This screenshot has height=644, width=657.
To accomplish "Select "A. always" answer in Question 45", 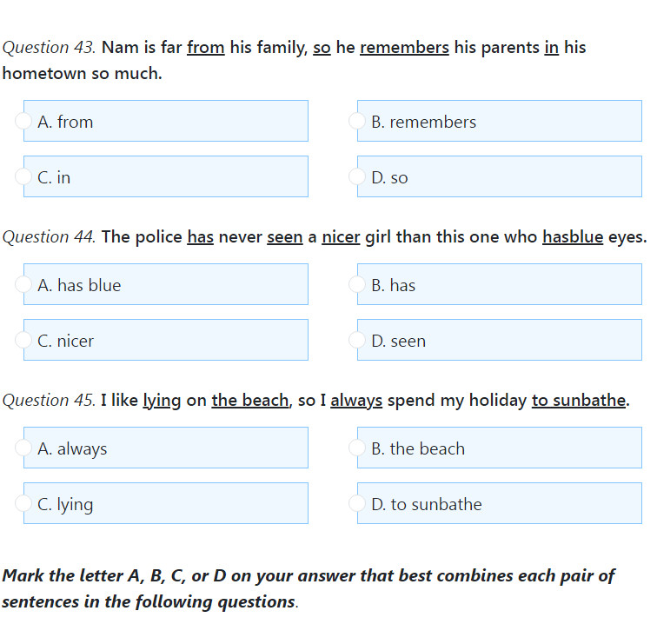I will click(23, 448).
